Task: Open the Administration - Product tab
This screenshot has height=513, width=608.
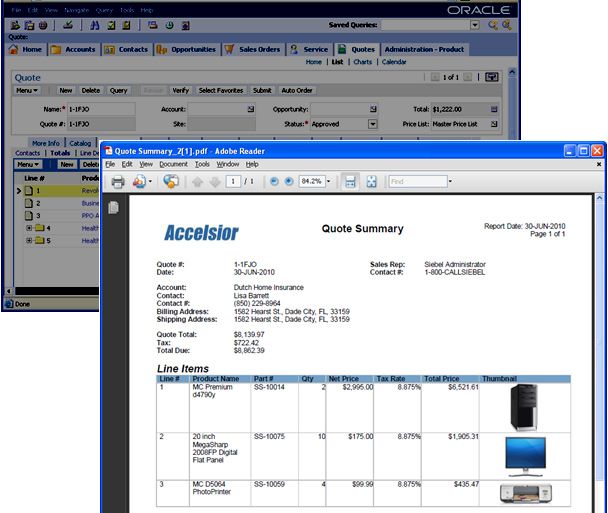Action: 424,50
